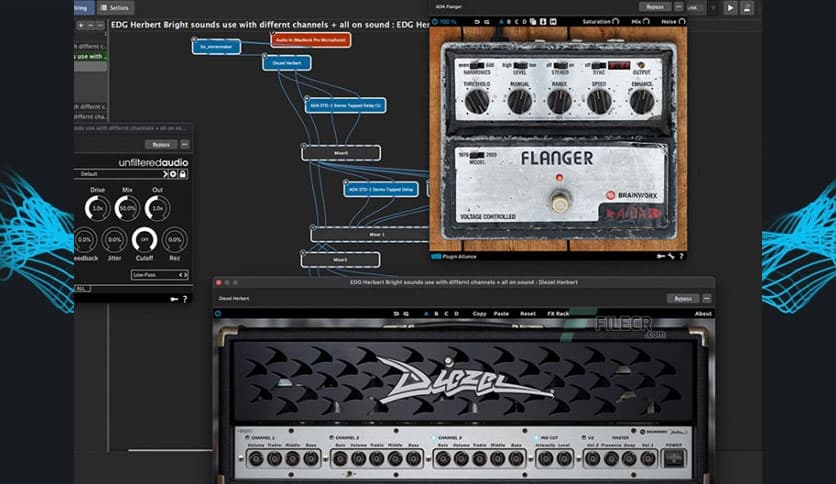836x484 pixels.
Task: Click Bypass in the Unfiltered Audio plugin panel
Action: pos(161,144)
